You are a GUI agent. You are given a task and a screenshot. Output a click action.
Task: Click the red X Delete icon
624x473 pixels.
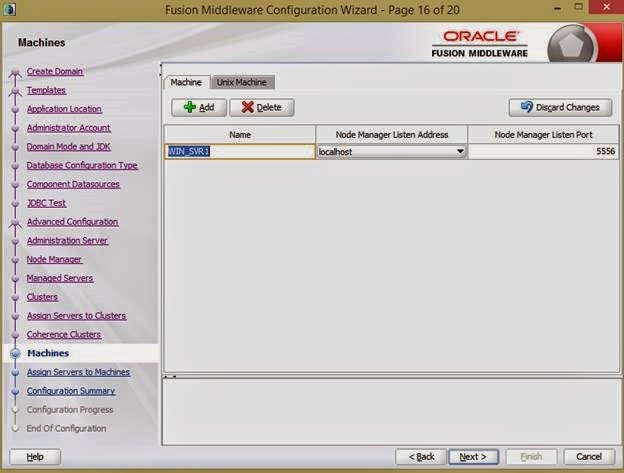pyautogui.click(x=248, y=107)
